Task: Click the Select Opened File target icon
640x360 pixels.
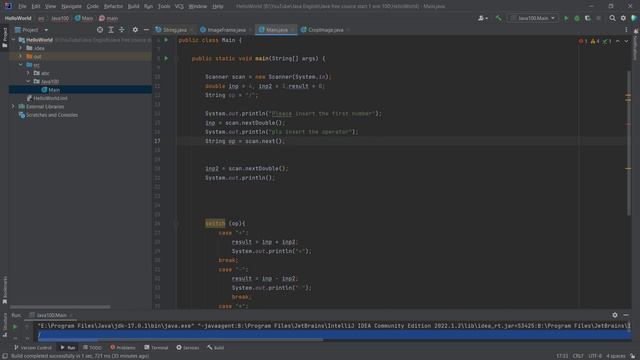Action: tap(100, 30)
